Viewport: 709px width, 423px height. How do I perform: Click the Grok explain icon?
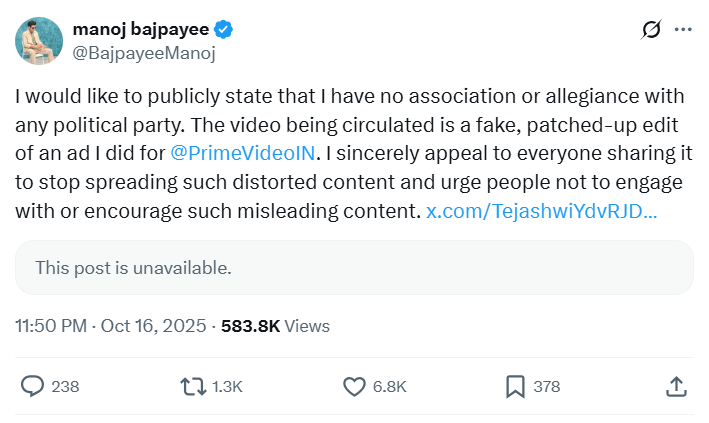point(651,30)
